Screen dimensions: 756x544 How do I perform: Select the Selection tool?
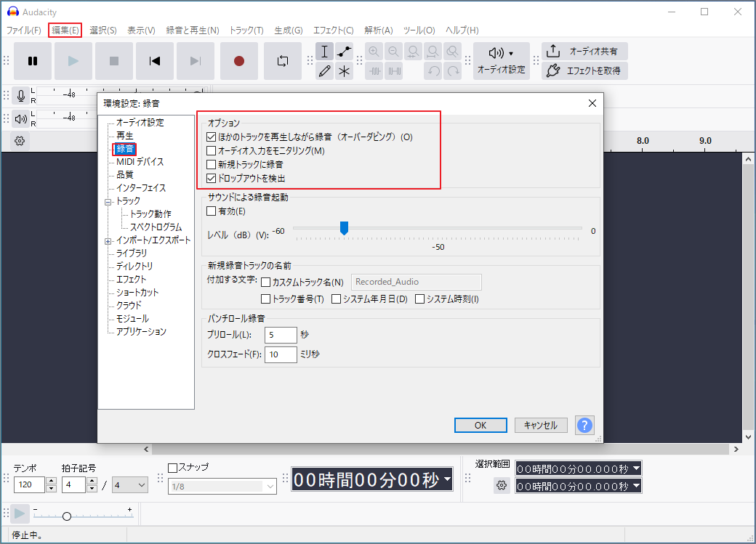point(324,51)
